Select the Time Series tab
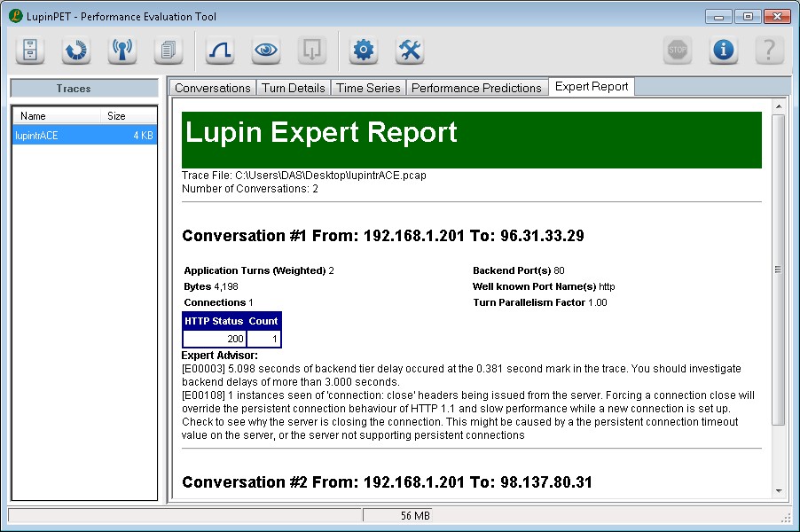800x532 pixels. [x=368, y=88]
